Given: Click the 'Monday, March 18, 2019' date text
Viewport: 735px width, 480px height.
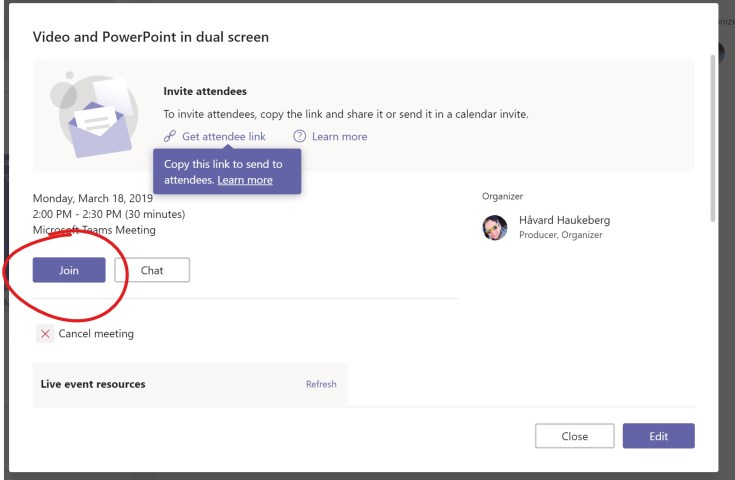Looking at the screenshot, I should coord(92,198).
